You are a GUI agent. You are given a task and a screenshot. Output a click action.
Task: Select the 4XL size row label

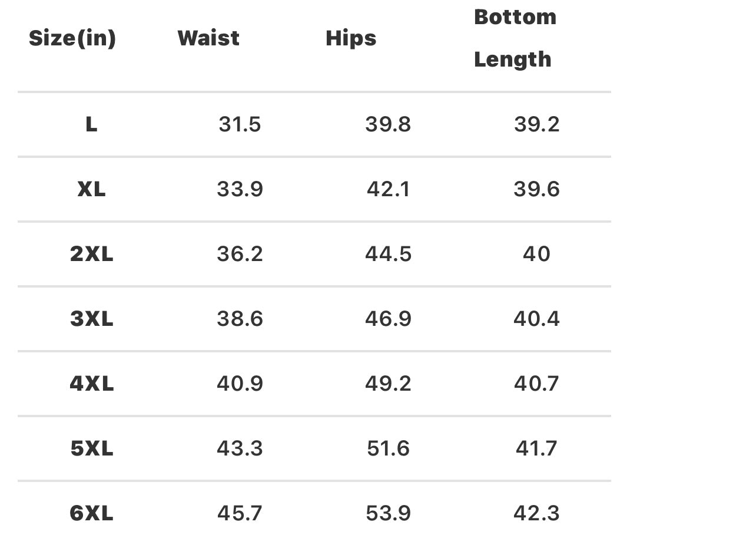pos(91,384)
